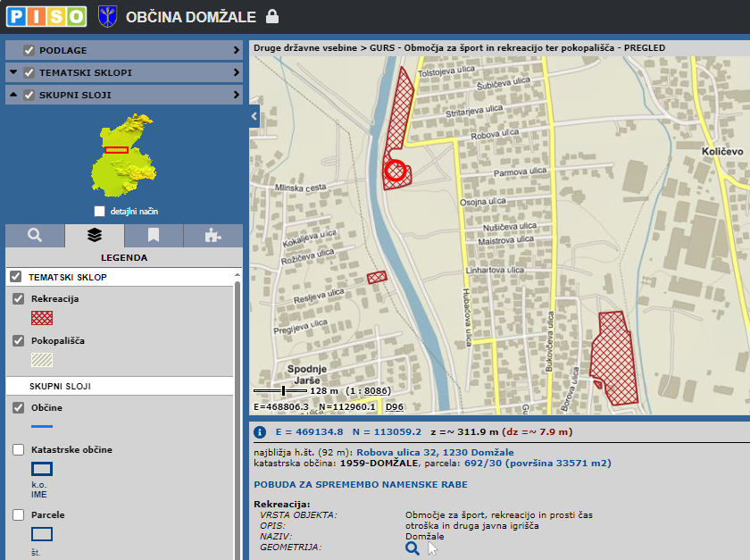Open the bookmarks tab icon
Screen dimensions: 750x560
click(154, 236)
